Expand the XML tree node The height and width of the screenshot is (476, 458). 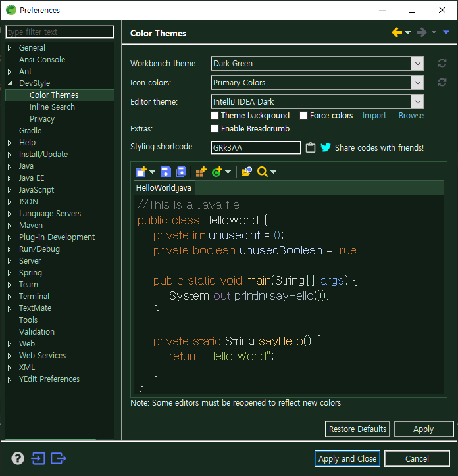pos(9,368)
